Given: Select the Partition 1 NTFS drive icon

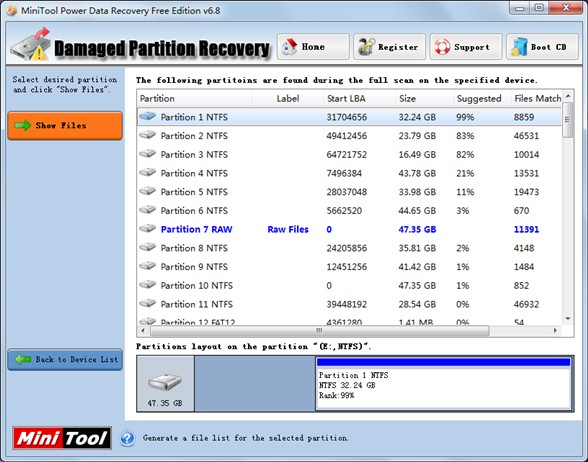Looking at the screenshot, I should coord(147,116).
